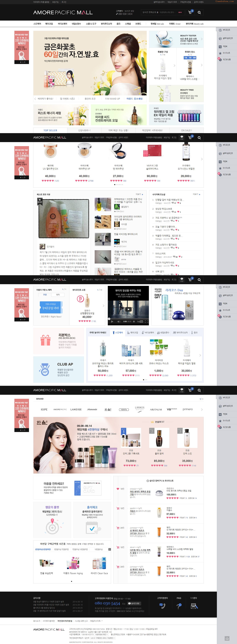Open the ON SALE!! tab
This screenshot has height=644, width=237.
tap(186, 130)
